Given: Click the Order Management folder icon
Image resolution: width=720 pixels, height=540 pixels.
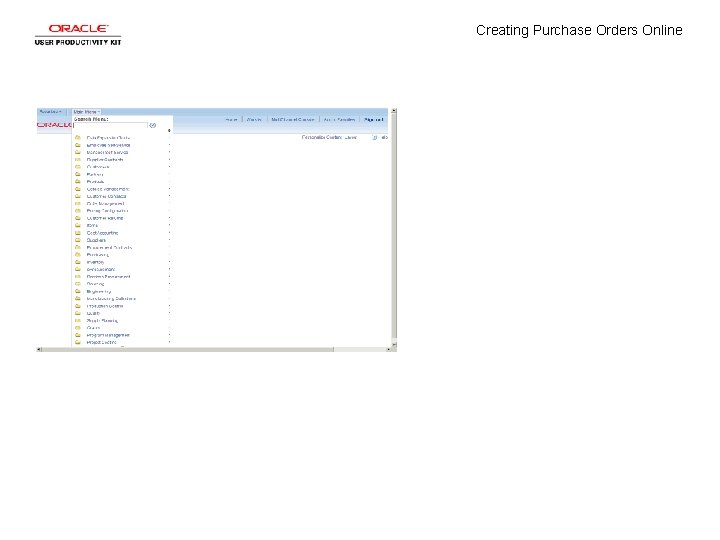Looking at the screenshot, I should (78, 203).
